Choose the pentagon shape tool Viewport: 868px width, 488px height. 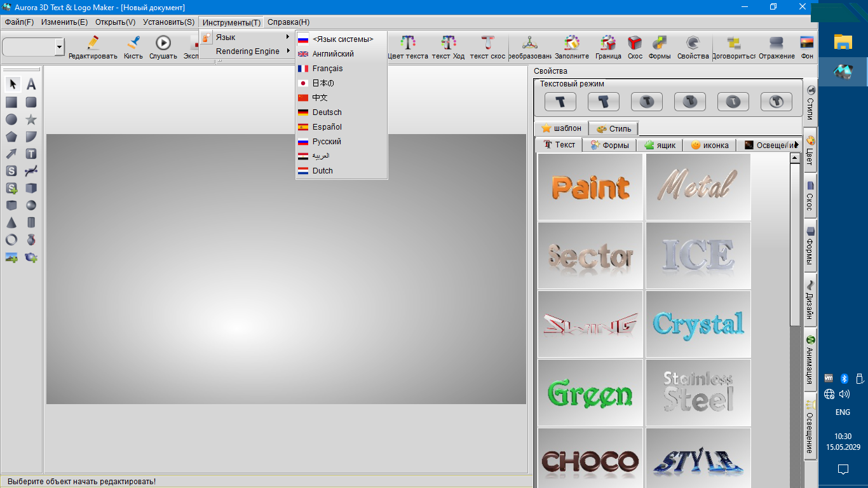[x=11, y=137]
